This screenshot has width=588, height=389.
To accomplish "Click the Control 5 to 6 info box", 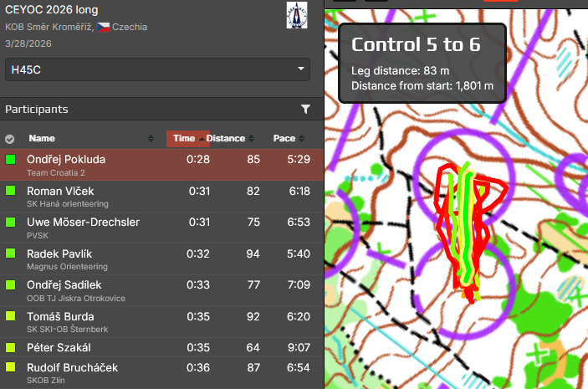I will tap(422, 63).
